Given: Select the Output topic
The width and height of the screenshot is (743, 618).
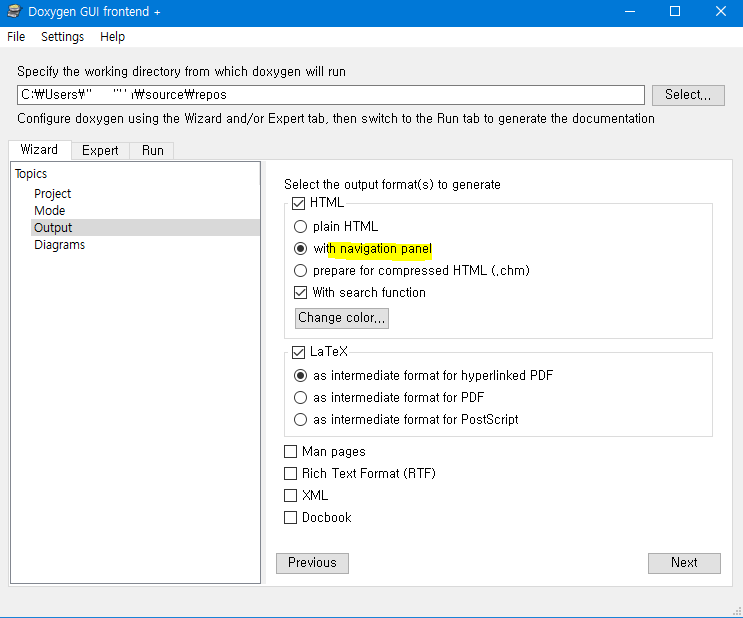Looking at the screenshot, I should 145,228.
